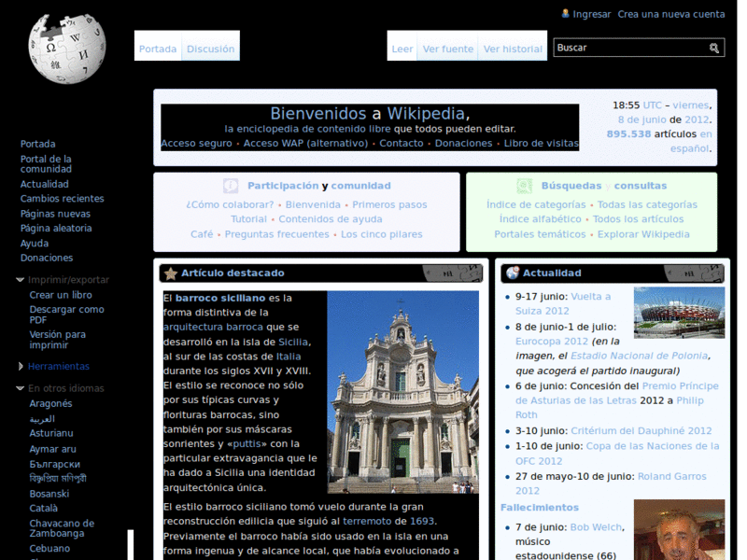Viewport: 747px width, 560px height.
Task: Open Libro de visitas link
Action: coord(542,144)
